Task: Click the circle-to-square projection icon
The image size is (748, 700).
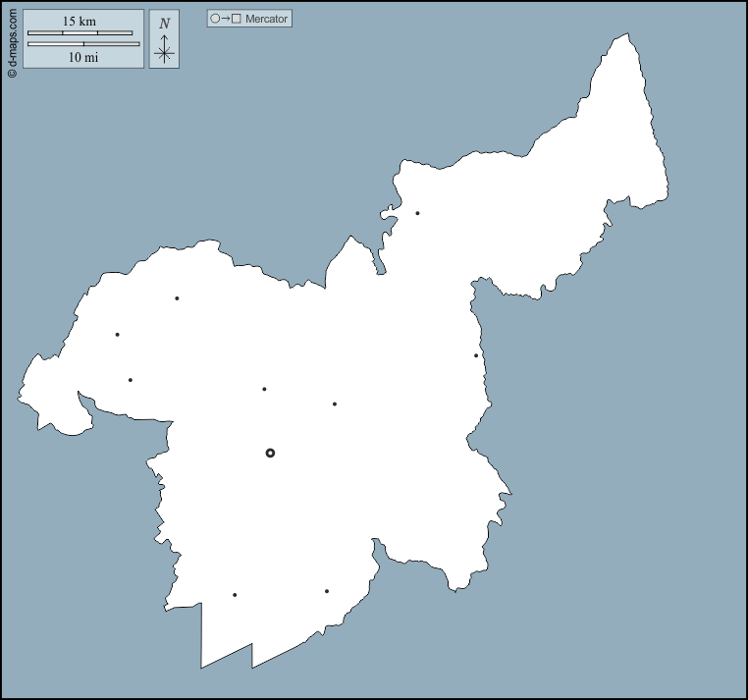Action: coord(226,19)
